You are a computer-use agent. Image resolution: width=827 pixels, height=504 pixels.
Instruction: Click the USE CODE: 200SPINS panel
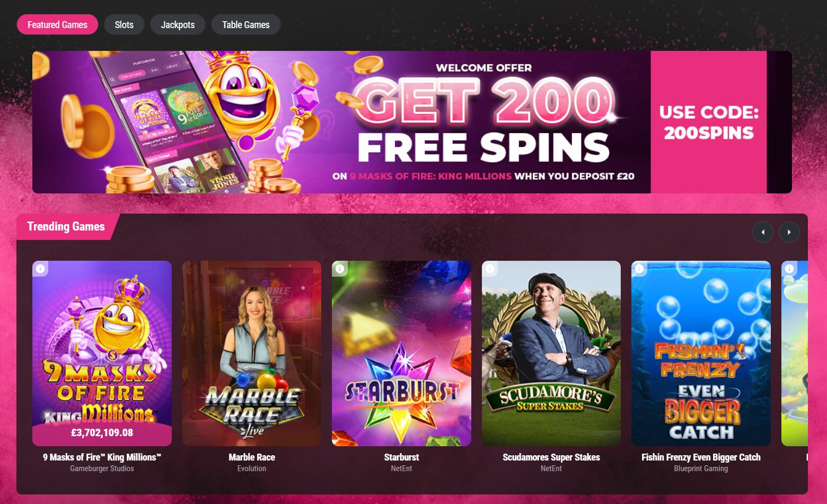point(709,122)
